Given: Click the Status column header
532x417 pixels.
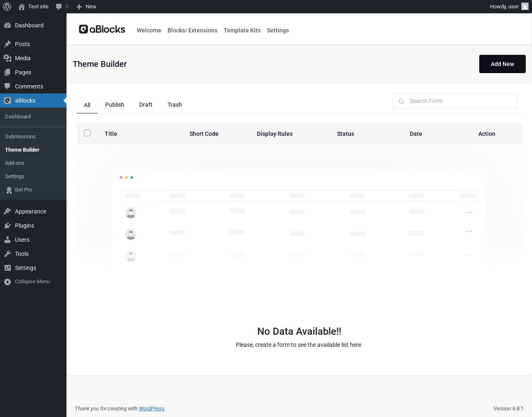Looking at the screenshot, I should pyautogui.click(x=345, y=134).
